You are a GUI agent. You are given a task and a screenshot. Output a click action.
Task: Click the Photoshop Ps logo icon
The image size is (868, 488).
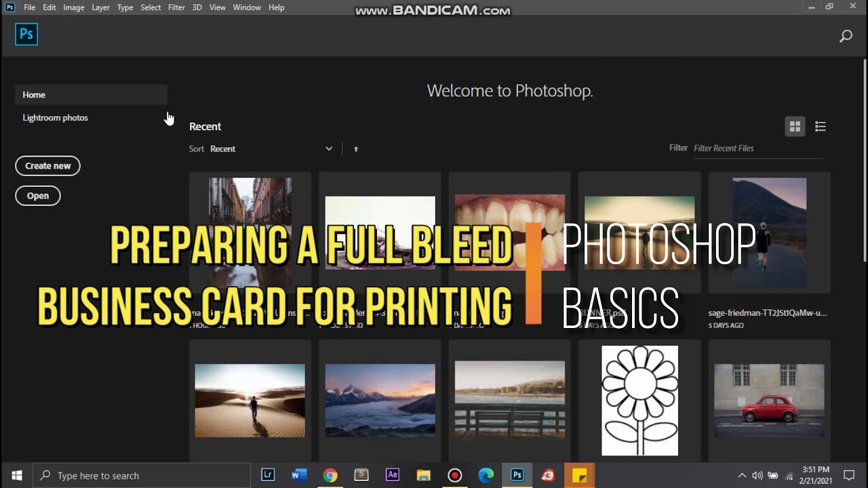click(26, 34)
